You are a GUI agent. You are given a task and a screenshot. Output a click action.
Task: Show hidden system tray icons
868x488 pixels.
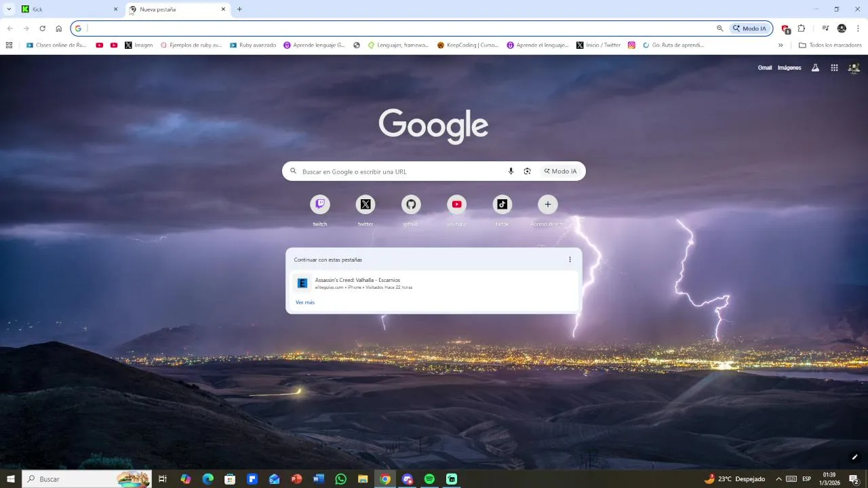point(778,479)
